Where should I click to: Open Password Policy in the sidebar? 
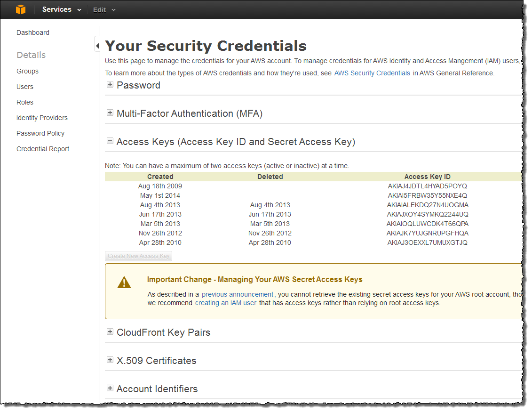pyautogui.click(x=40, y=133)
